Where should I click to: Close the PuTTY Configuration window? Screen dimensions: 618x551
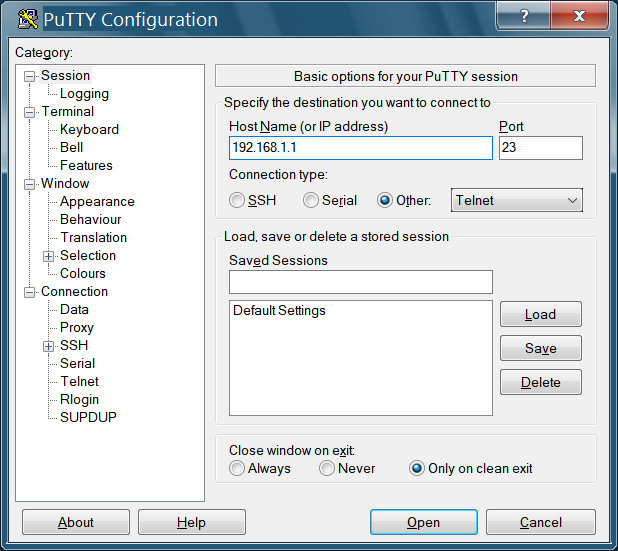[x=579, y=16]
